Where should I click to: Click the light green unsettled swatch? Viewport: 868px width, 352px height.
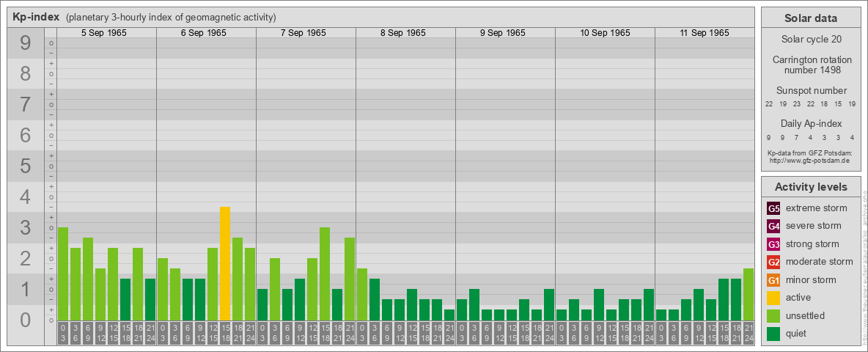773,315
